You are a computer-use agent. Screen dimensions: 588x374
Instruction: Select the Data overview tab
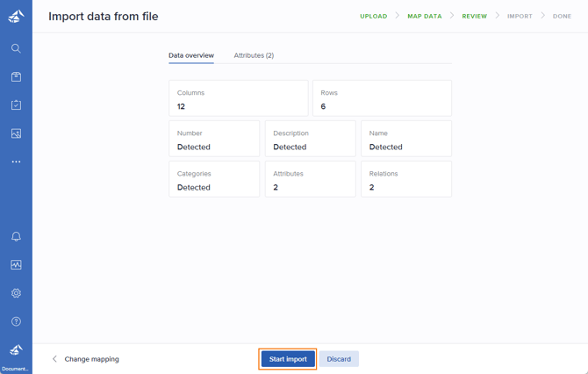pos(191,55)
